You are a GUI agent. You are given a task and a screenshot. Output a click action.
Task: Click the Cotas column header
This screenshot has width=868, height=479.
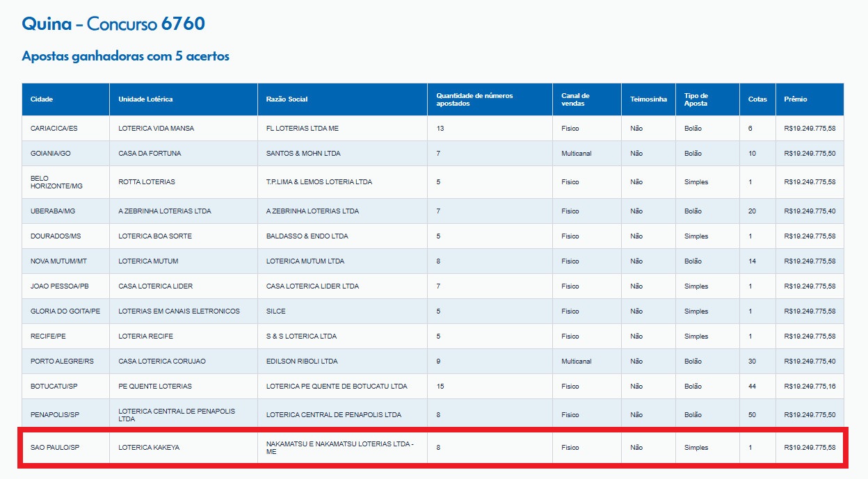click(x=757, y=99)
